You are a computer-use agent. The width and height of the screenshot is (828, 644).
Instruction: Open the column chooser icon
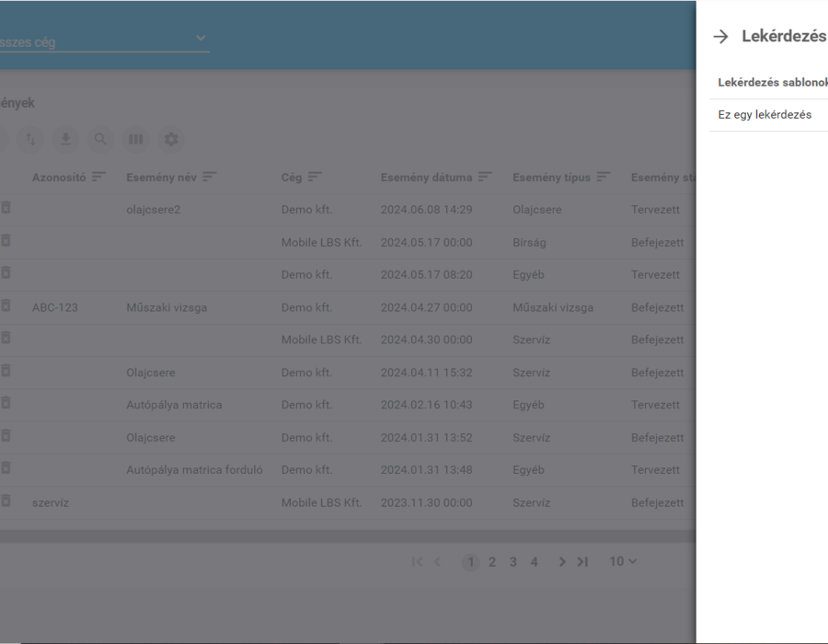(x=136, y=139)
